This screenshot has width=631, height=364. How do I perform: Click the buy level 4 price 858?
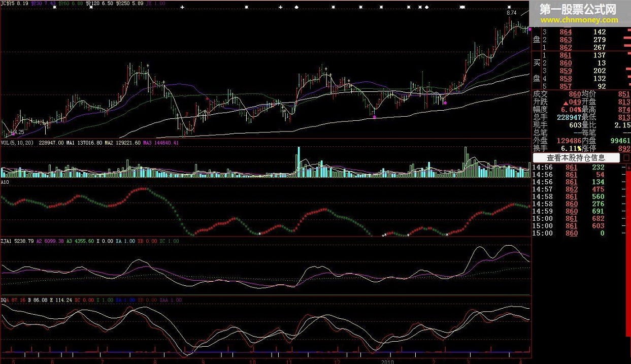(x=566, y=79)
